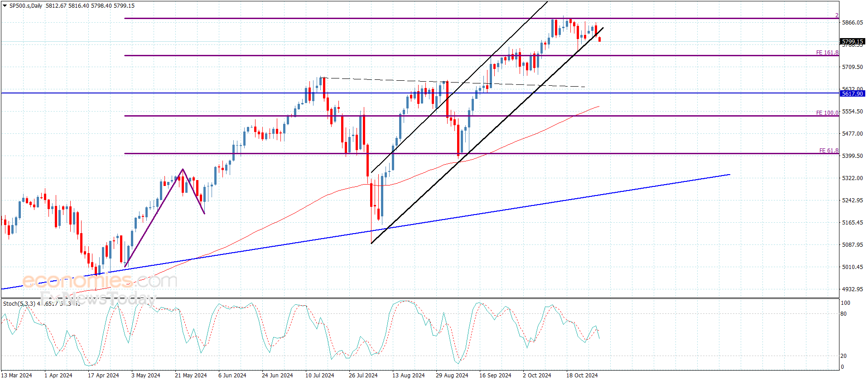This screenshot has width=868, height=381.
Task: Click price axis value 5477.00
Action: [x=852, y=133]
